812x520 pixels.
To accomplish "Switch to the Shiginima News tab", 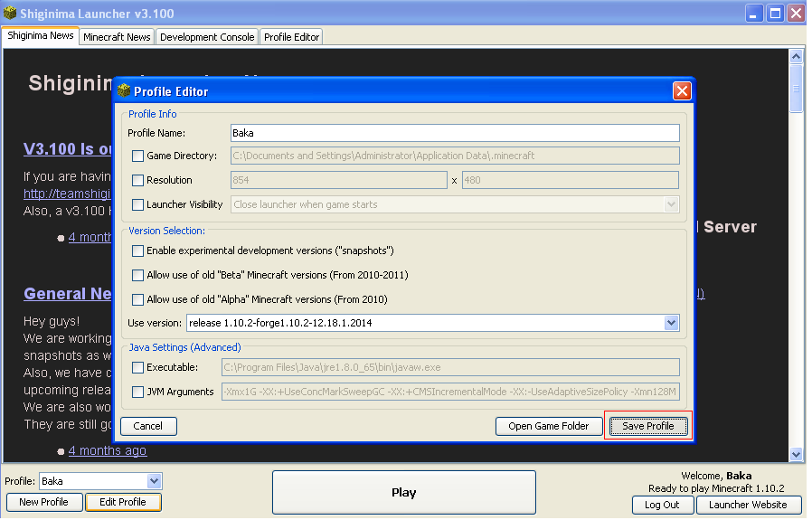I will [x=41, y=36].
